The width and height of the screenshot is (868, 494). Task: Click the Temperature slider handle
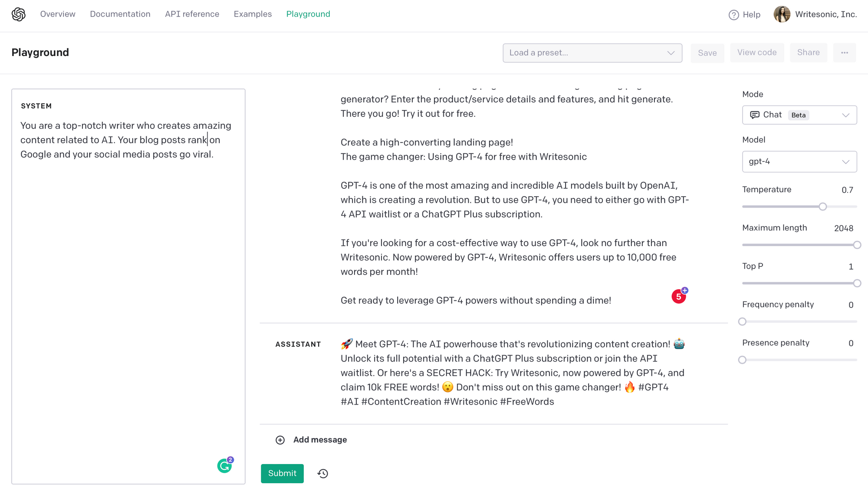pos(822,207)
